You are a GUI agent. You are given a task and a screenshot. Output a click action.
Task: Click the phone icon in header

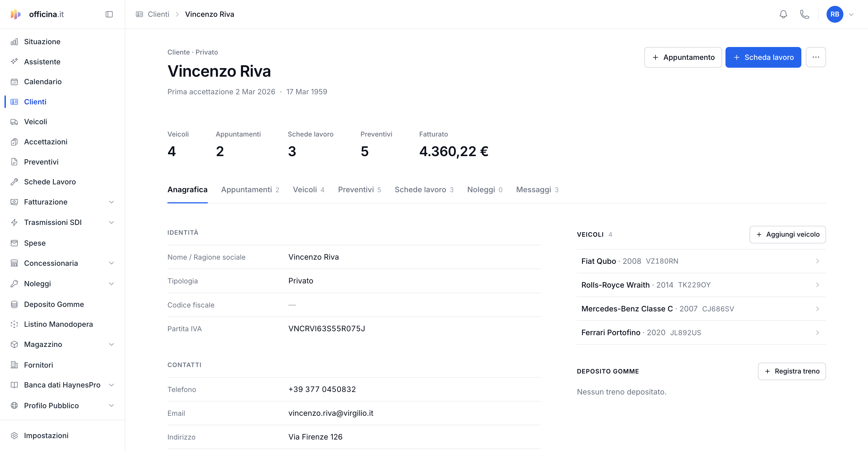tap(805, 14)
